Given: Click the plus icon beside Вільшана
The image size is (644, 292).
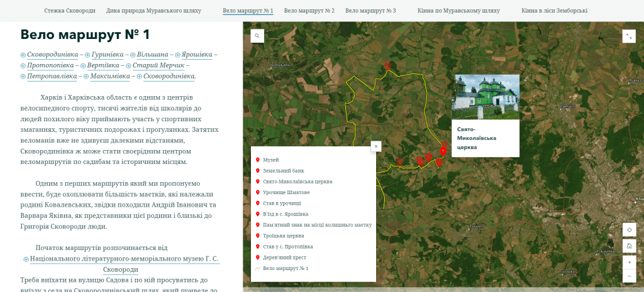Looking at the screenshot, I should click(133, 55).
